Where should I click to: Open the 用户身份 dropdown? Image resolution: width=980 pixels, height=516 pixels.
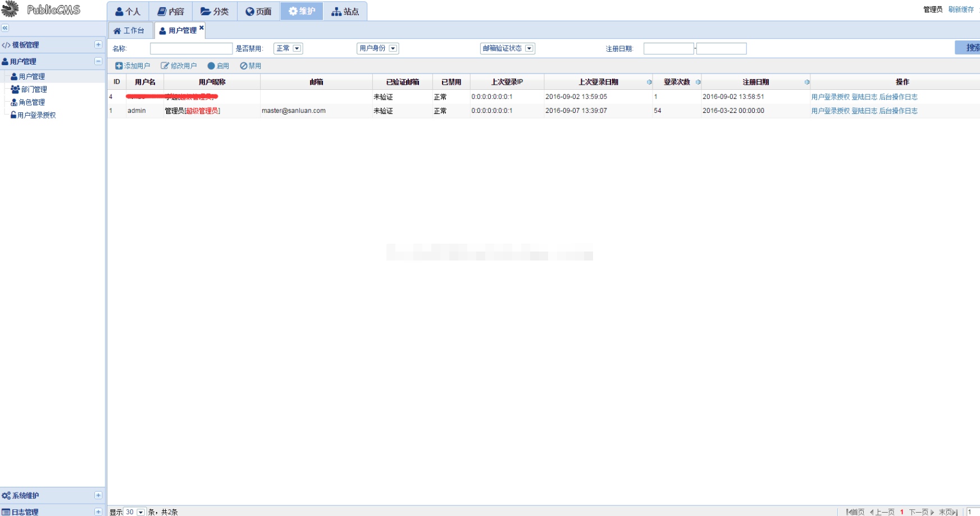pyautogui.click(x=377, y=48)
